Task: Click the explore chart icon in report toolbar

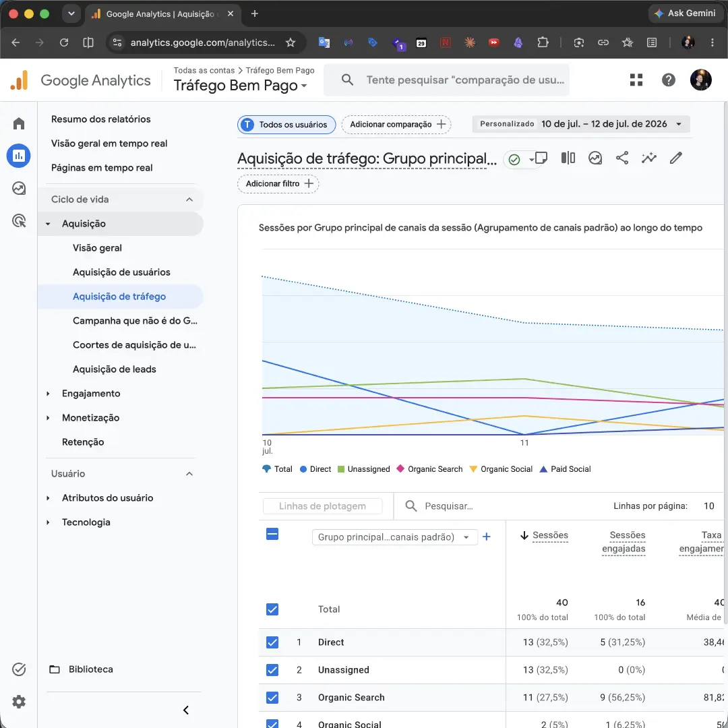Action: (595, 158)
